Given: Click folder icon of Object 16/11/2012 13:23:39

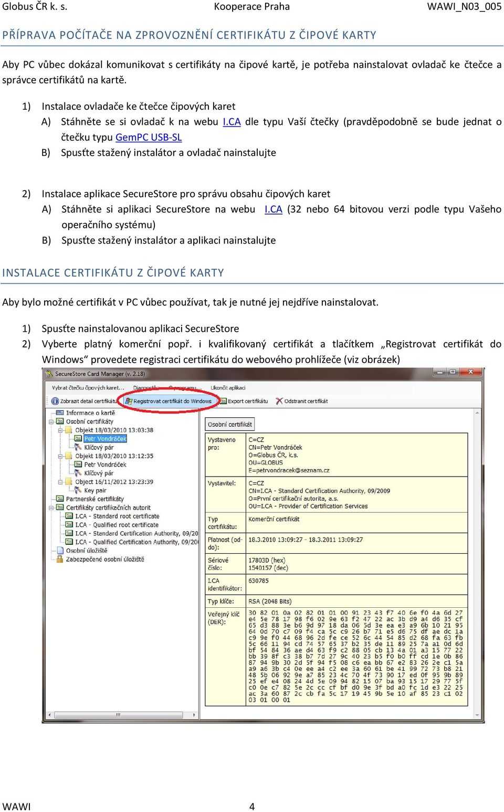Looking at the screenshot, I should point(69,482).
